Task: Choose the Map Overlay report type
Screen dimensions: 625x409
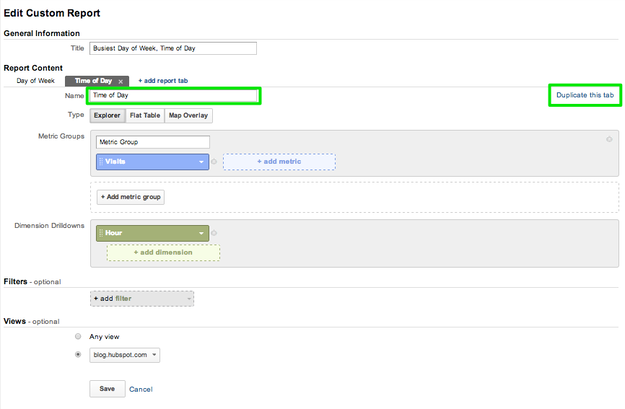Action: coord(188,116)
